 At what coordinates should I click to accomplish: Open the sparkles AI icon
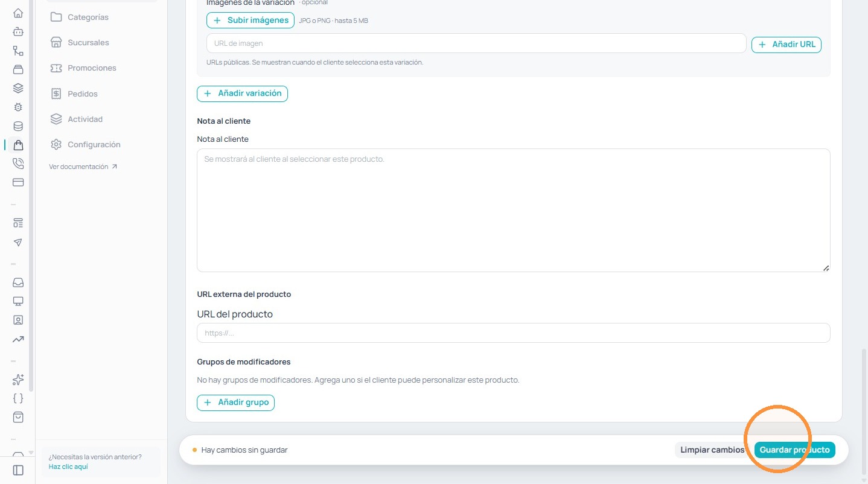point(18,380)
